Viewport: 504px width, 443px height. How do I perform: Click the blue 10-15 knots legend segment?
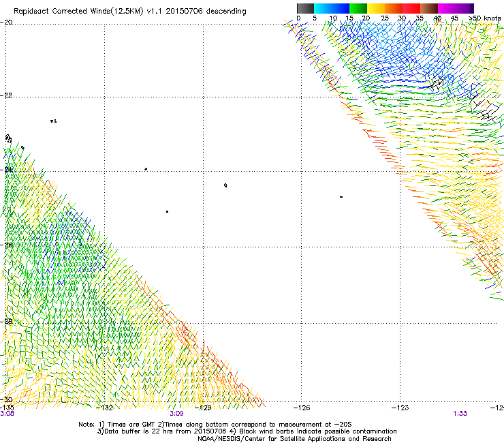click(341, 8)
